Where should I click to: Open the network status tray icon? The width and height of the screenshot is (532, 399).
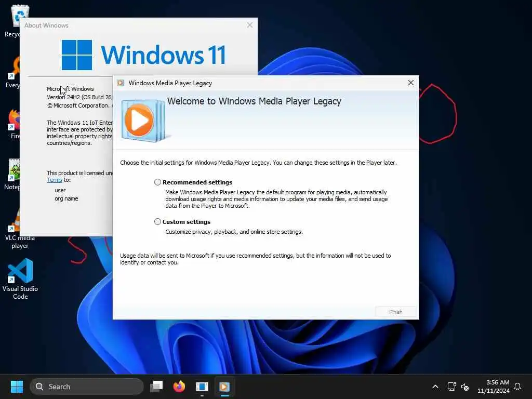click(x=451, y=387)
